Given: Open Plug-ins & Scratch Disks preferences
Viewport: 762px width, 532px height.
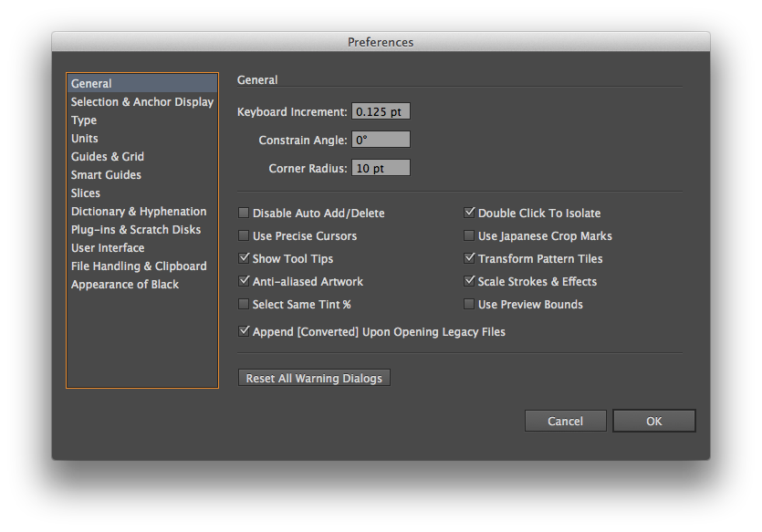Looking at the screenshot, I should point(141,229).
